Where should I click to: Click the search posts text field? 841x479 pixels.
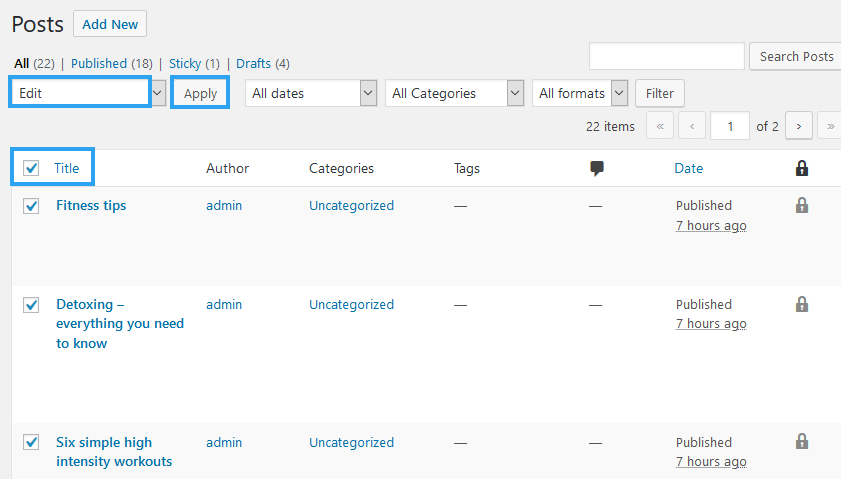[x=666, y=56]
